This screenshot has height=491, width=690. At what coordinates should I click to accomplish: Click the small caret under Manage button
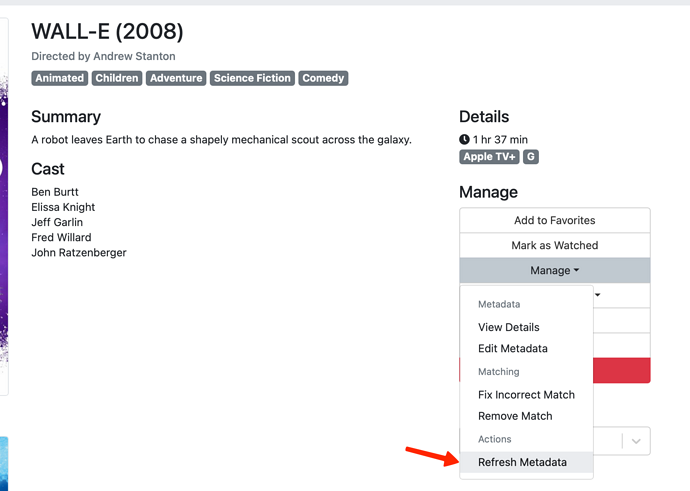tap(598, 295)
